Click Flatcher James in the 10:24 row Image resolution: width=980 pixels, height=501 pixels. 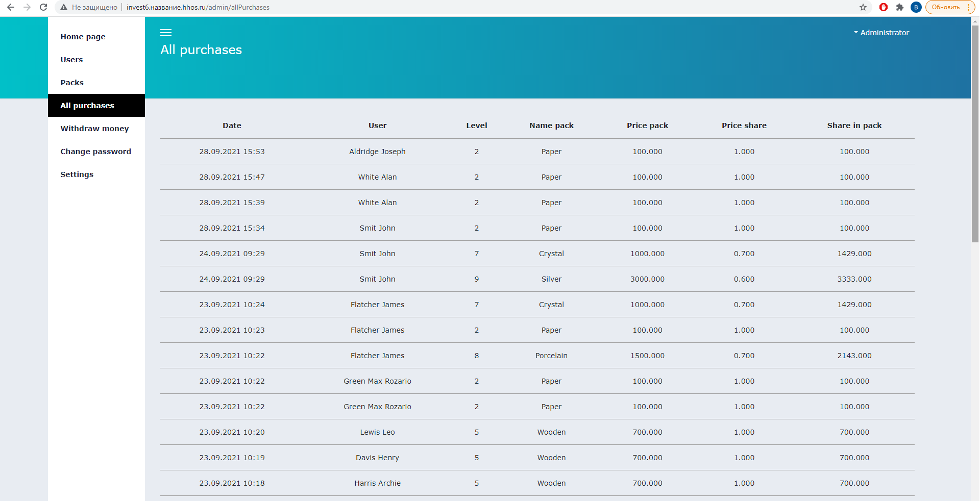(x=377, y=305)
